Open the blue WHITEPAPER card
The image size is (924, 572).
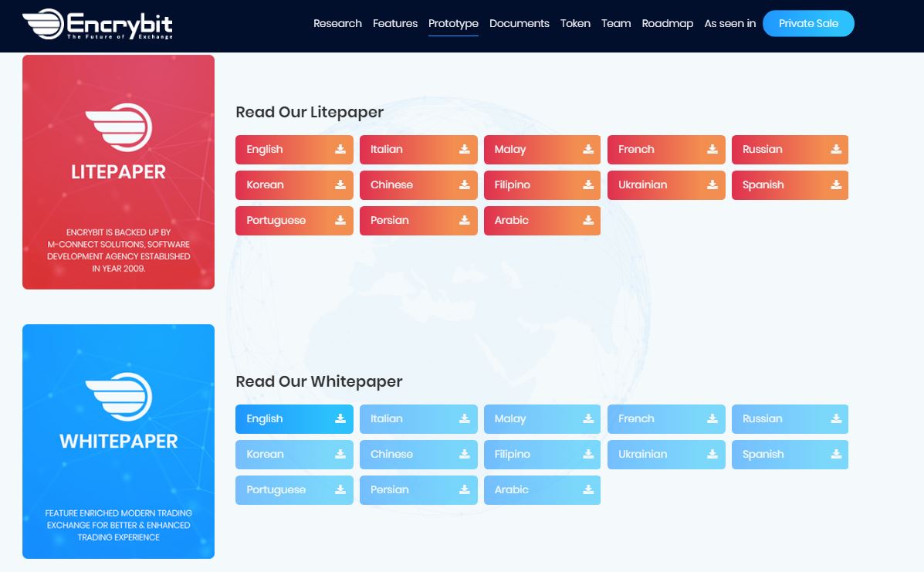118,442
